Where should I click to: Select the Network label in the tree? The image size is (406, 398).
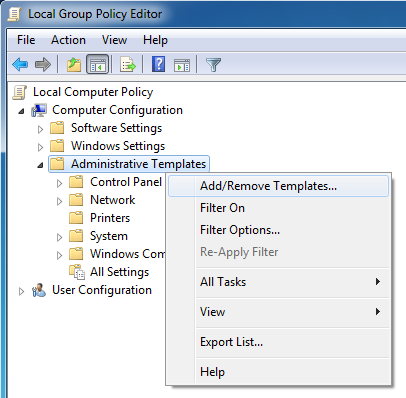(113, 200)
